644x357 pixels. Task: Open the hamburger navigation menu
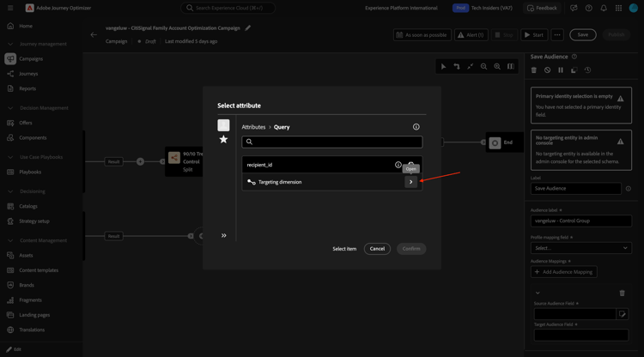pos(10,8)
